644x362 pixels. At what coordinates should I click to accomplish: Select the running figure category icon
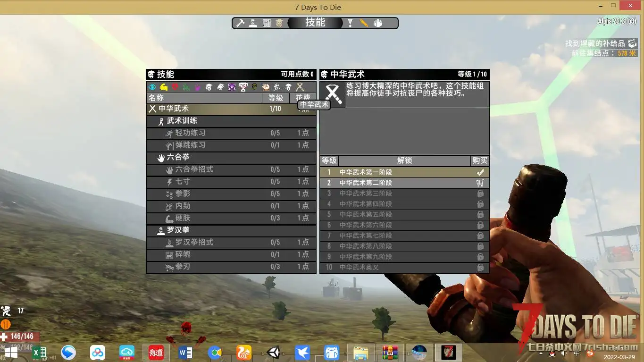click(277, 87)
